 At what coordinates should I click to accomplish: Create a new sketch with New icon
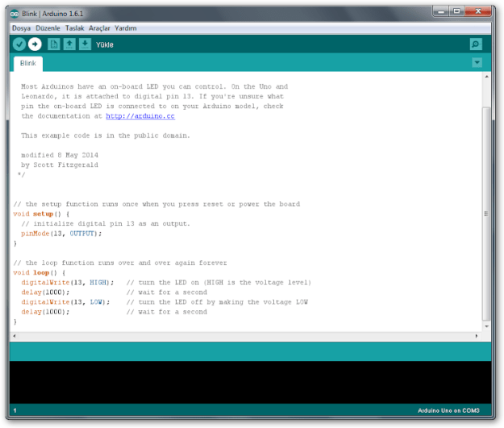[54, 44]
